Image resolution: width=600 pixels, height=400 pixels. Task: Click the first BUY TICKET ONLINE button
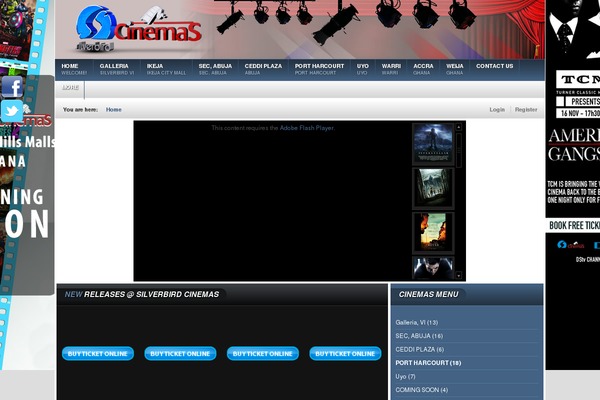tap(98, 354)
